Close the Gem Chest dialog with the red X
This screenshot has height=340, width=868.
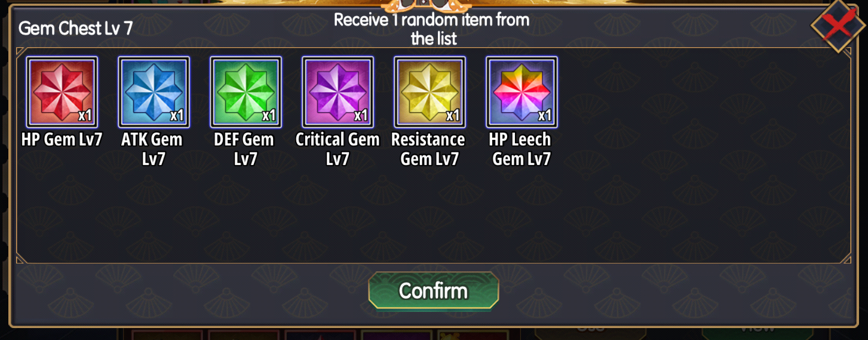coord(839,26)
